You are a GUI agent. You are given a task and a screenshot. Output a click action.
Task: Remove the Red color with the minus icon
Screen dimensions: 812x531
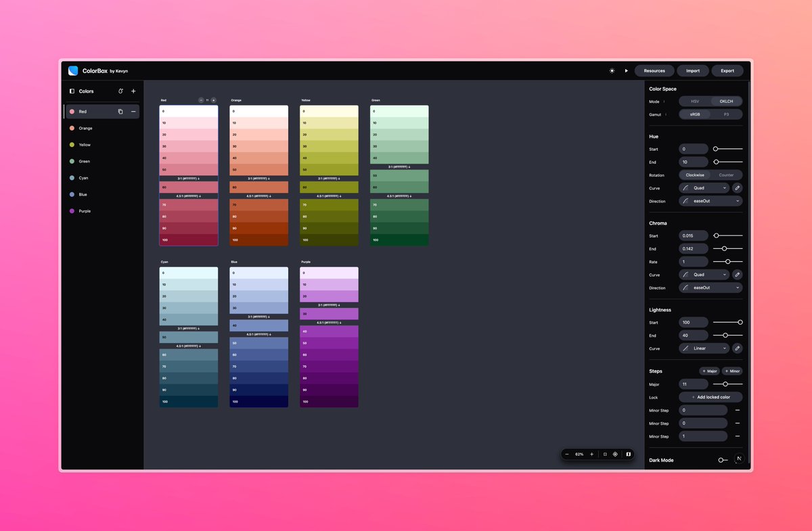pos(133,112)
